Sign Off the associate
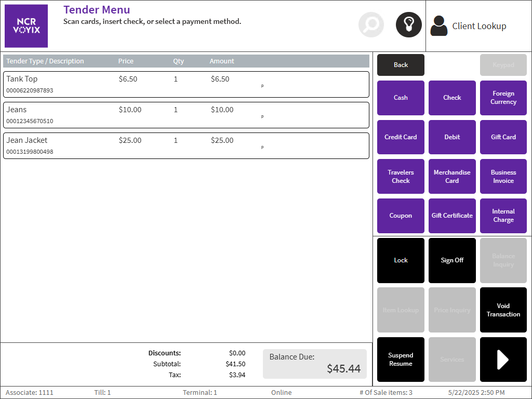This screenshot has height=399, width=532. tap(452, 260)
